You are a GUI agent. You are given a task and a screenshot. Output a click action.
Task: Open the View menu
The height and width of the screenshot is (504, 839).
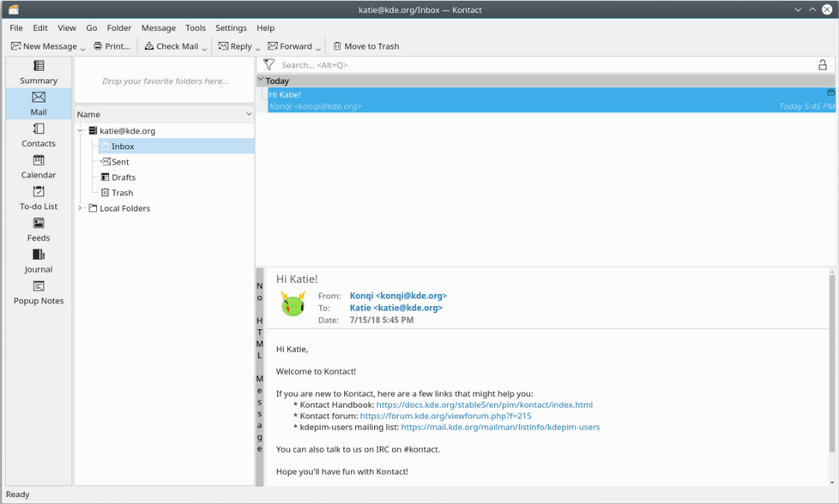(67, 27)
